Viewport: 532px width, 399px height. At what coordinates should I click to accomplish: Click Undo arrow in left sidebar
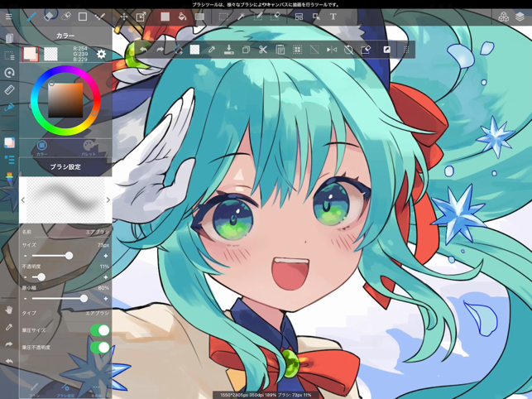[9, 361]
